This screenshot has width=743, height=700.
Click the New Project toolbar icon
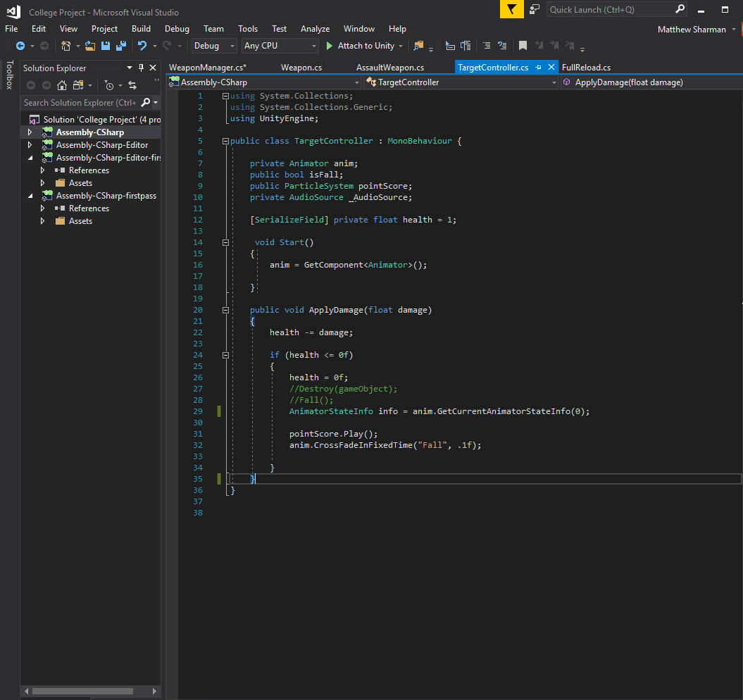66,46
